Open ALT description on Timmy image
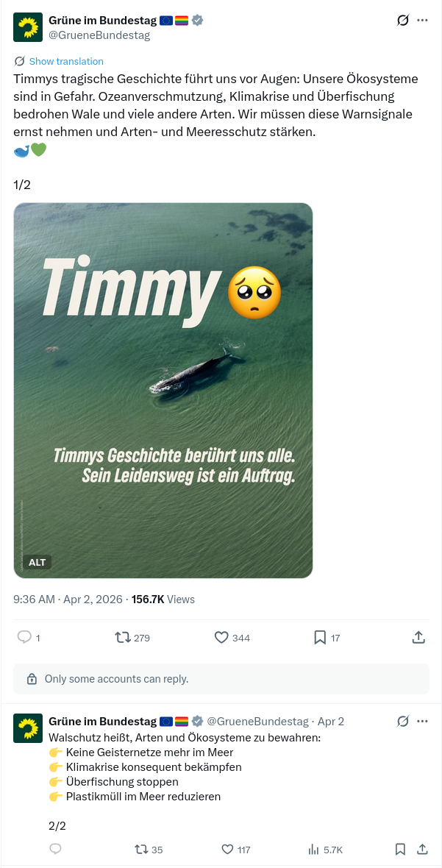Viewport: 442px width, 868px height. click(37, 563)
